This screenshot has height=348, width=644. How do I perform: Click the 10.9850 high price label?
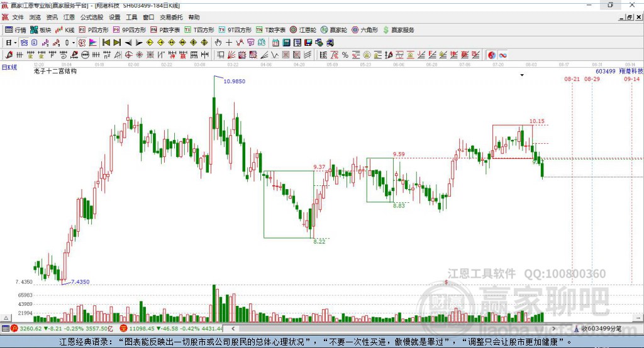[x=234, y=81]
